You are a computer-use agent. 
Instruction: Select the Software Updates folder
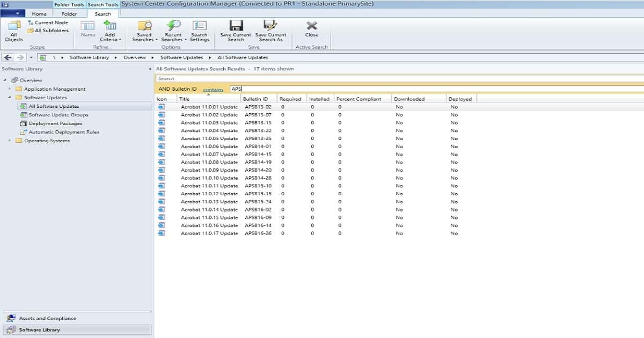(46, 98)
